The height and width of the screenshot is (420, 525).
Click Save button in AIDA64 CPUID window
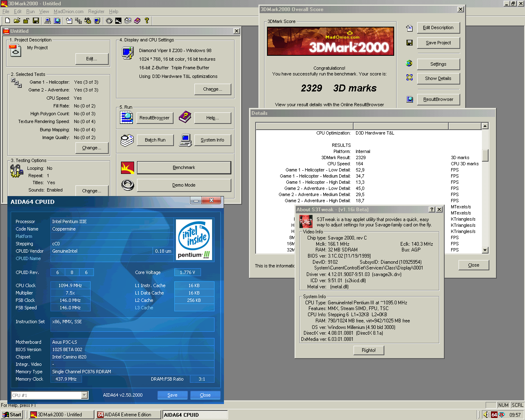pos(173,395)
